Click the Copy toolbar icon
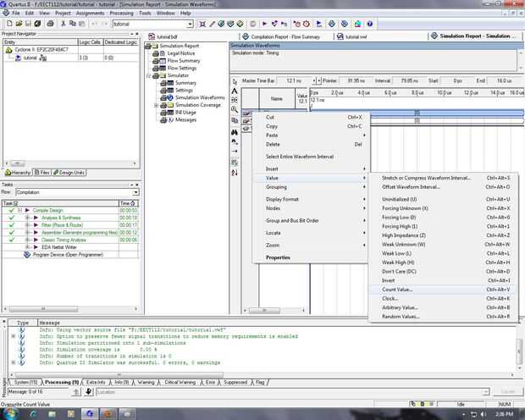 (72, 24)
